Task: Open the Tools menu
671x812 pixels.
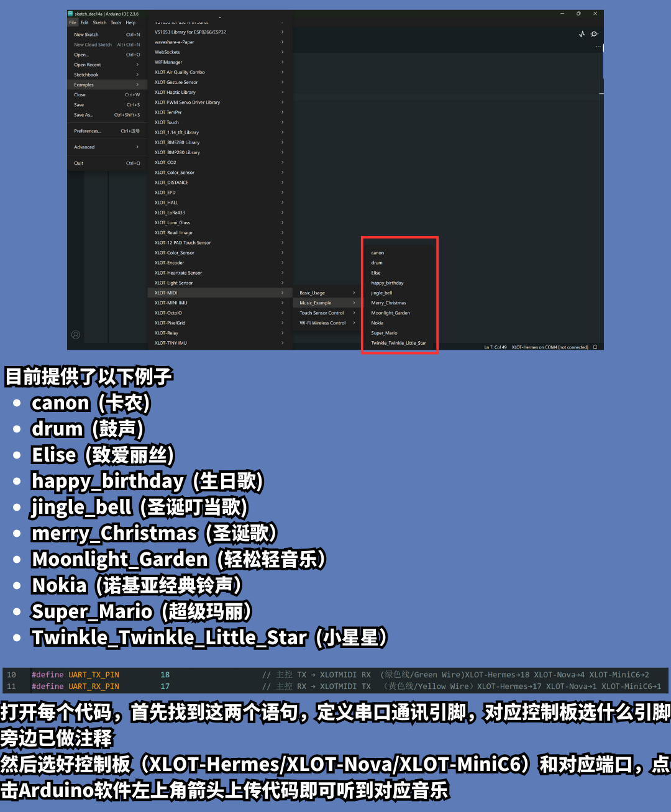Action: click(116, 23)
